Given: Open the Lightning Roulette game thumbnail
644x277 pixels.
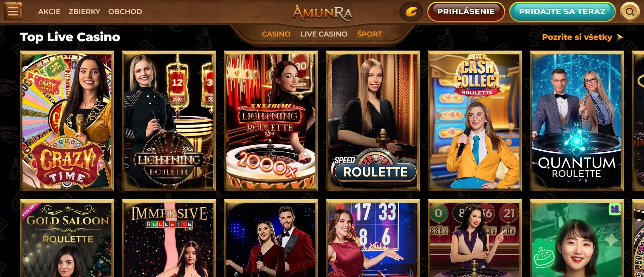Looking at the screenshot, I should click(169, 121).
